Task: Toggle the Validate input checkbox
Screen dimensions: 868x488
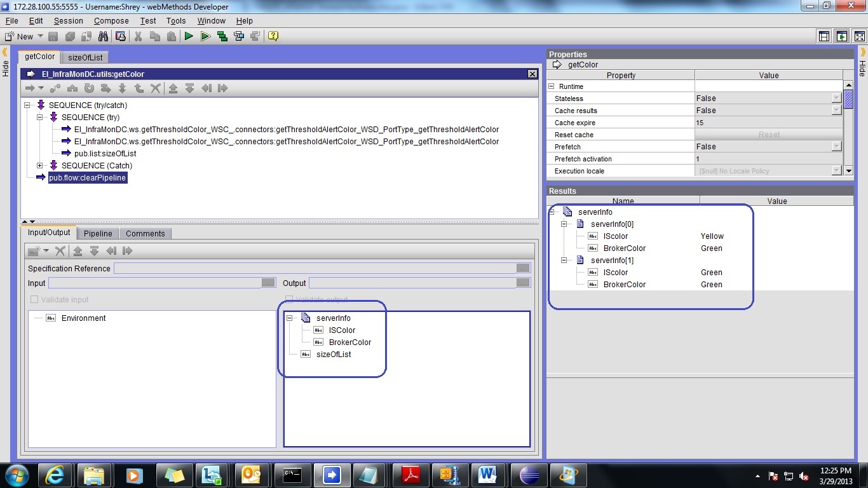Action: tap(34, 299)
